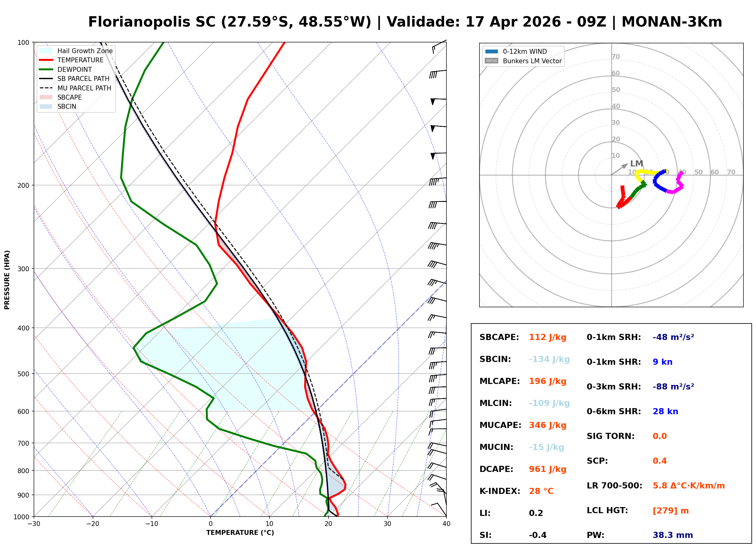Click the 0-12km WIND legend swatch
The width and height of the screenshot is (756, 559).
pos(491,51)
